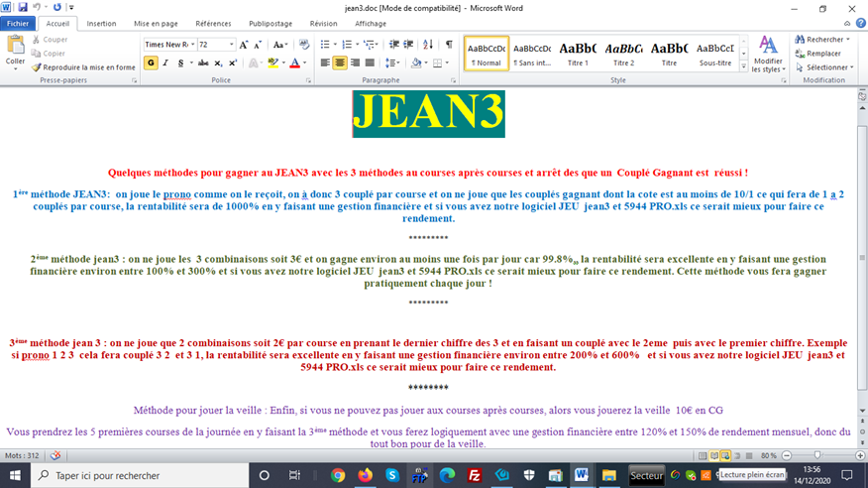Toggle italic (I) formatting
This screenshot has width=868, height=488.
(x=165, y=62)
